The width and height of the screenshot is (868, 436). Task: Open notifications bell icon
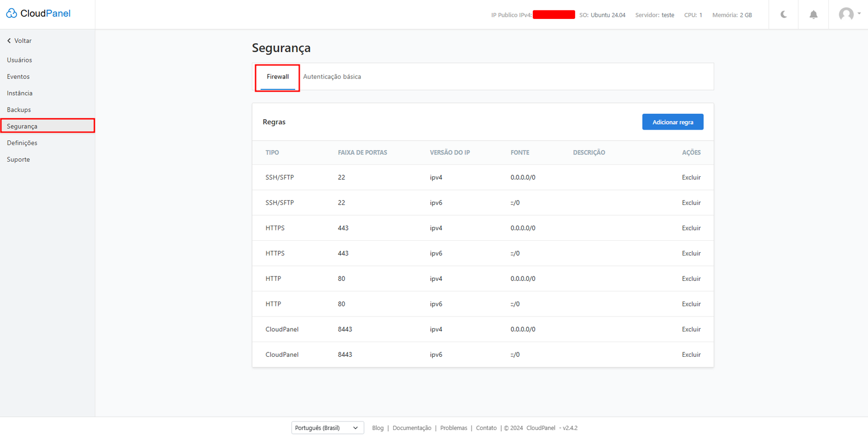point(813,15)
